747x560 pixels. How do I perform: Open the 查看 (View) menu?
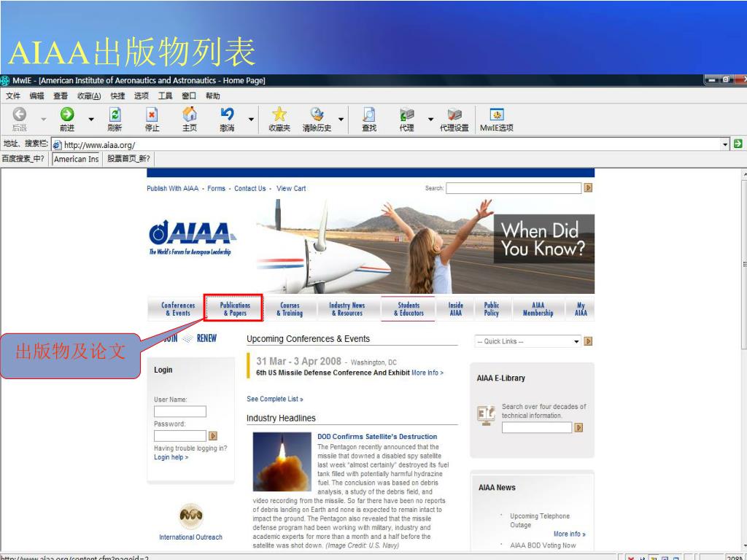pos(61,96)
